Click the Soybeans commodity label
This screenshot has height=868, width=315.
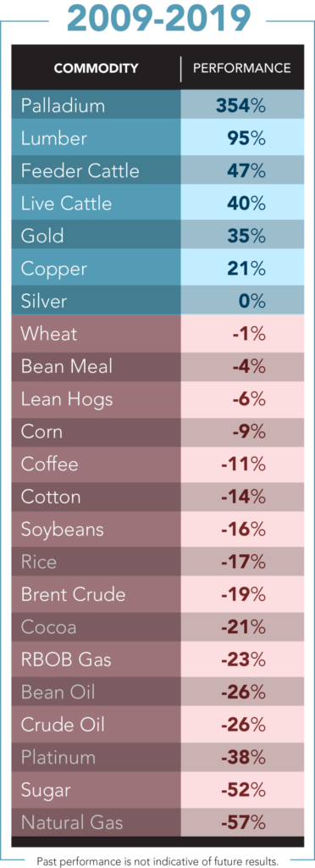point(62,529)
